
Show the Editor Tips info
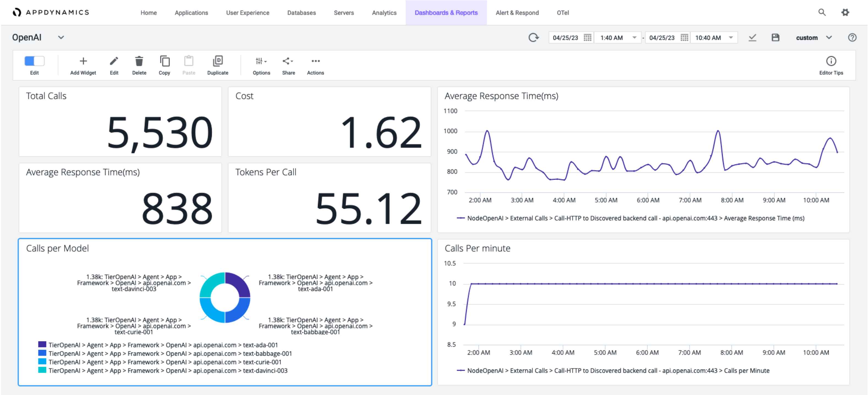click(x=831, y=65)
